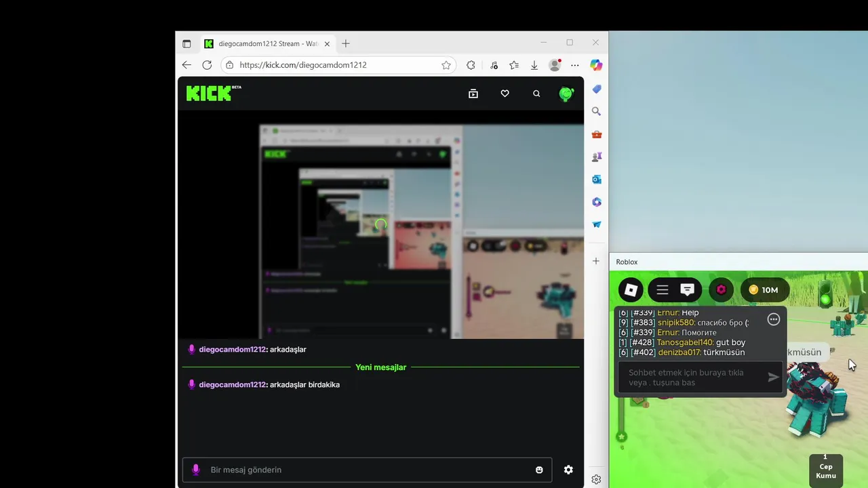Send the Roblox chat message arrow
868x488 pixels.
click(773, 378)
